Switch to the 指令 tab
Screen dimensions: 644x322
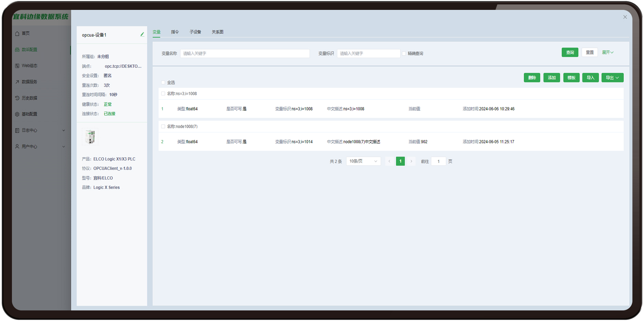click(x=175, y=32)
